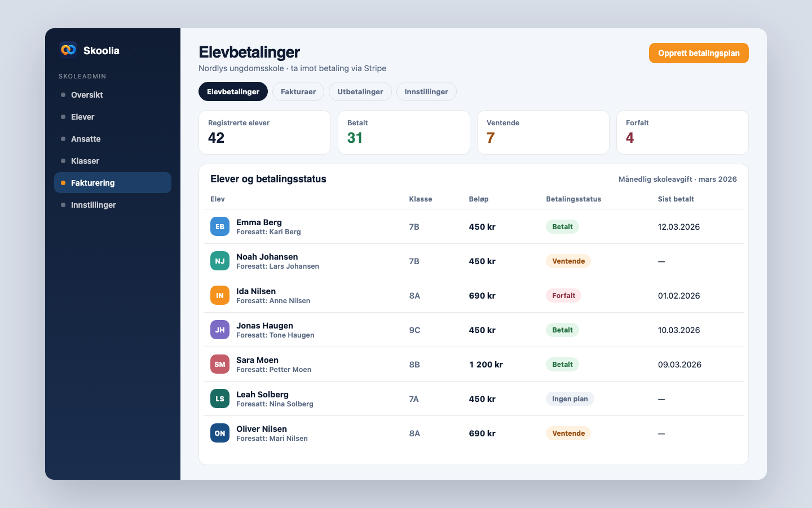Click the Betalingsstatus column header
Image resolution: width=812 pixels, height=508 pixels.
pyautogui.click(x=573, y=199)
